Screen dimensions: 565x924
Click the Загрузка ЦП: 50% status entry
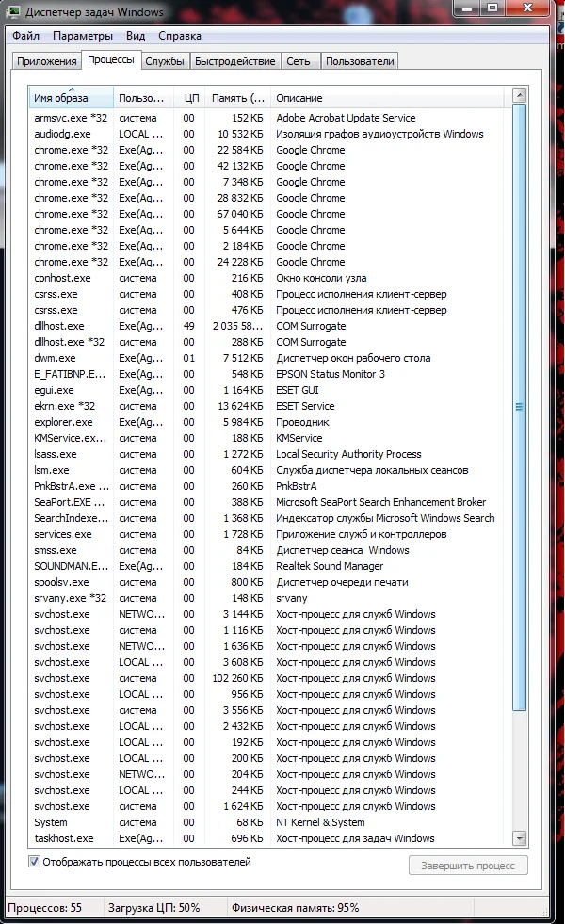pyautogui.click(x=153, y=907)
